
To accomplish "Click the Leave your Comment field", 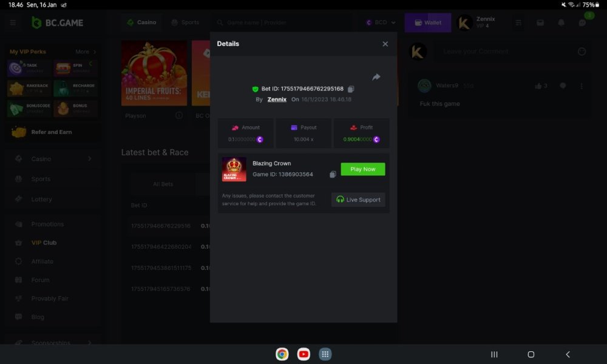I will click(x=507, y=52).
